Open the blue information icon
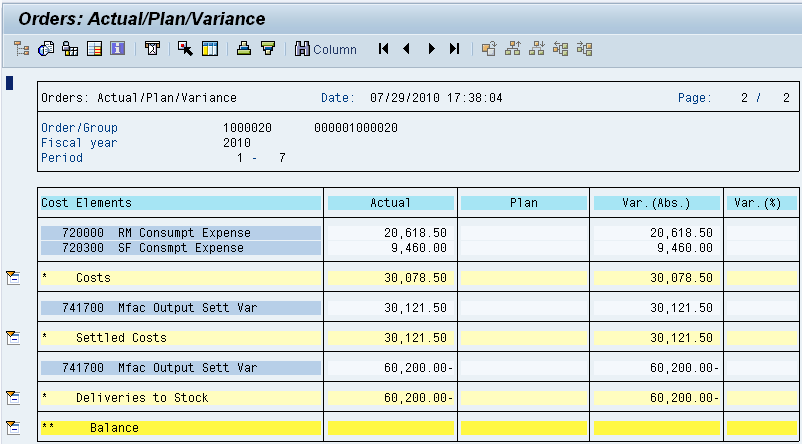Viewport: 802px width, 444px height. pyautogui.click(x=118, y=49)
